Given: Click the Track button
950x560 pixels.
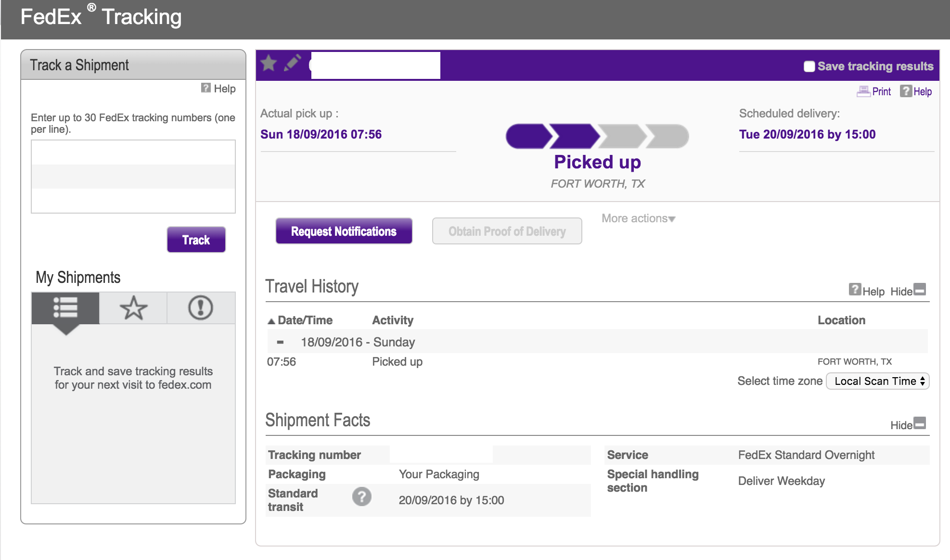Looking at the screenshot, I should (196, 240).
